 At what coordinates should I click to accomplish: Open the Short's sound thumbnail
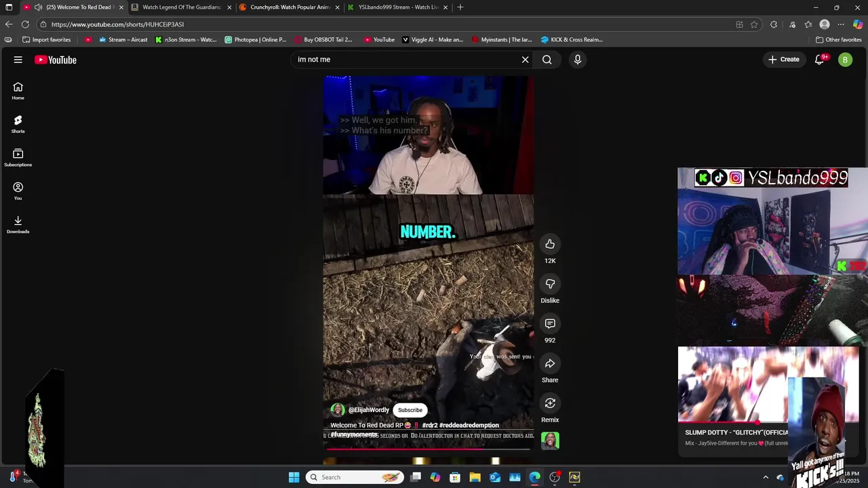coord(550,441)
